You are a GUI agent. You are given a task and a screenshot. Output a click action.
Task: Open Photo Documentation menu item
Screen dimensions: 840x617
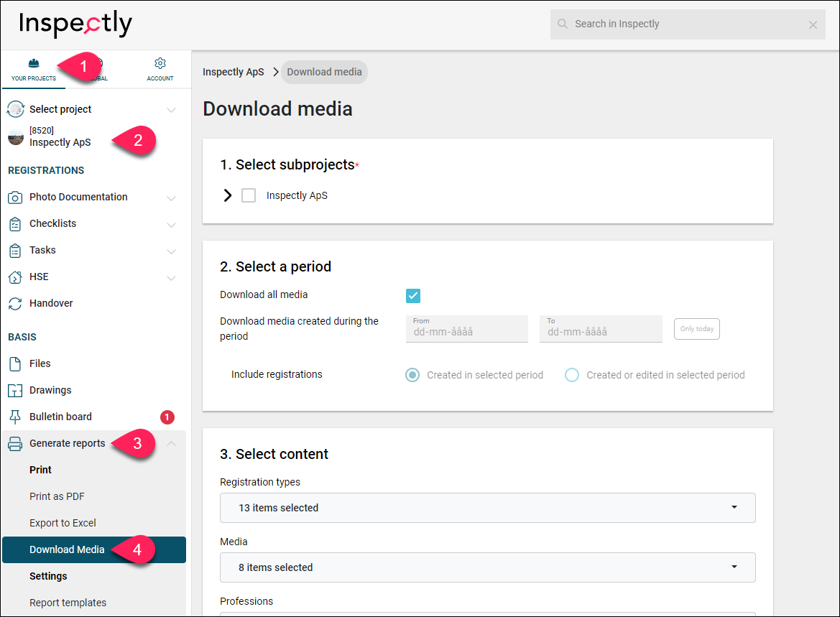coord(78,197)
